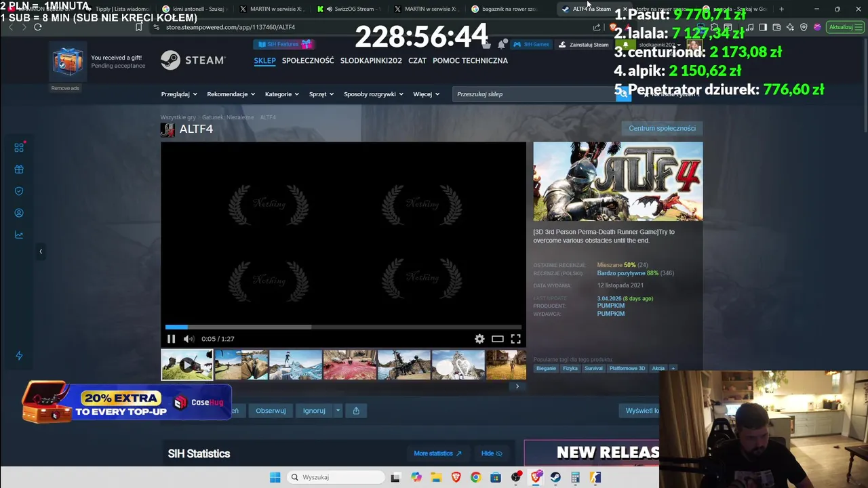Open video settings gear icon
This screenshot has height=488, width=868.
[x=479, y=339]
